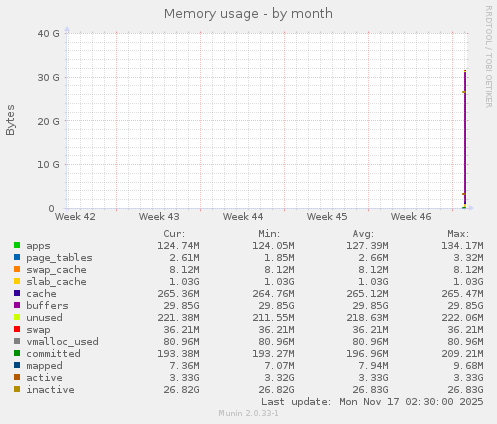Click the 'vmalloc_used' legend label
This screenshot has width=497, height=424.
tap(62, 342)
